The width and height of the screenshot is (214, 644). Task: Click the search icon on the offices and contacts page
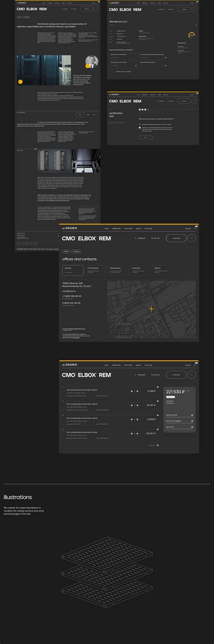click(192, 238)
